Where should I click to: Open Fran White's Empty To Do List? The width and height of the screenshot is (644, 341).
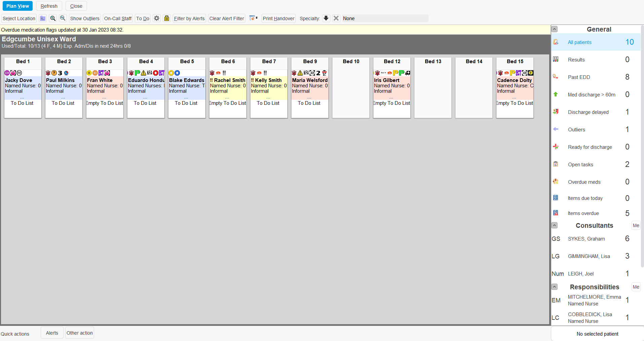105,103
